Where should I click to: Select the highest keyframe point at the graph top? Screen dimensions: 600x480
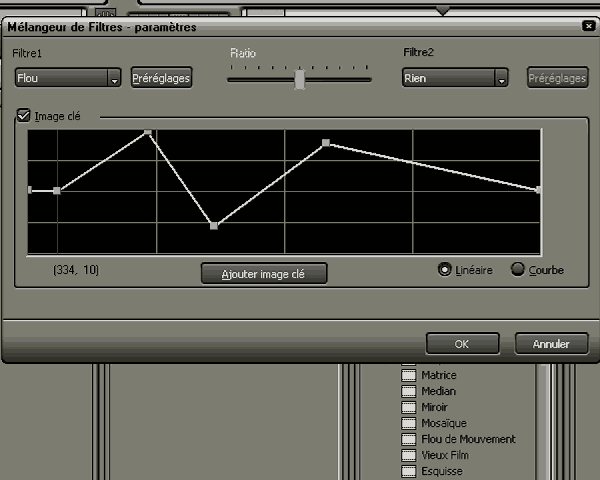point(148,132)
